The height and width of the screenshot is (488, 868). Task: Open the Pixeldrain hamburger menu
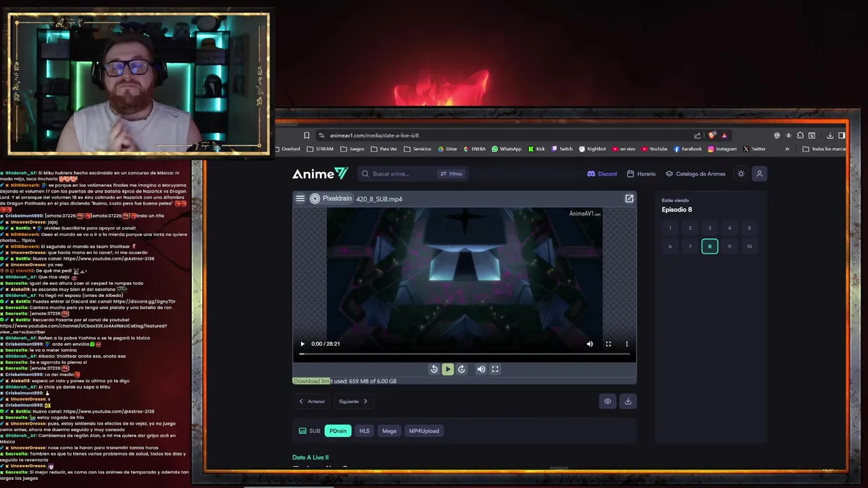(300, 199)
